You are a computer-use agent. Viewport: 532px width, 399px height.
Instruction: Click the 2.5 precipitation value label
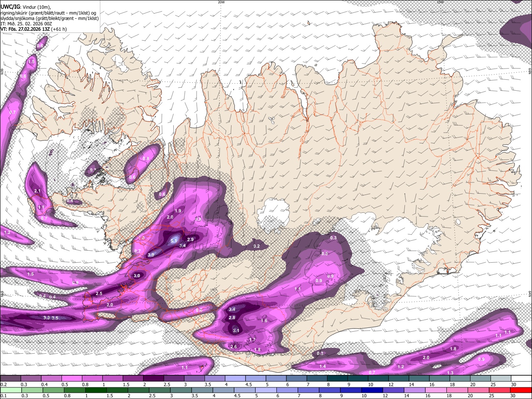click(x=99, y=293)
